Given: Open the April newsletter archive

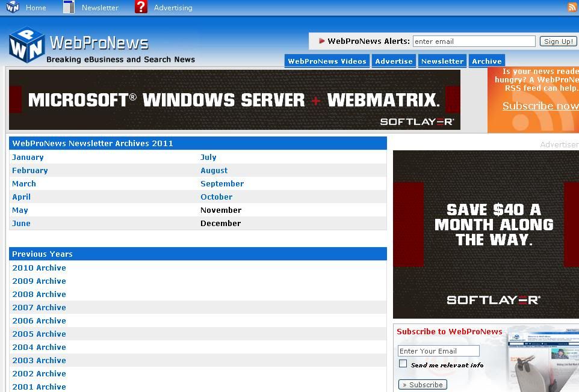Looking at the screenshot, I should pos(22,197).
